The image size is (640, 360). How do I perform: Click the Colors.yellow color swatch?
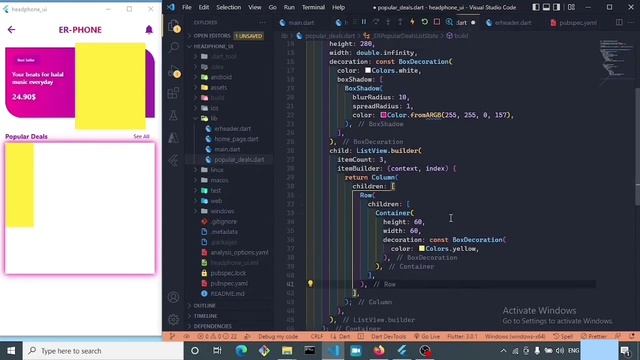422,249
